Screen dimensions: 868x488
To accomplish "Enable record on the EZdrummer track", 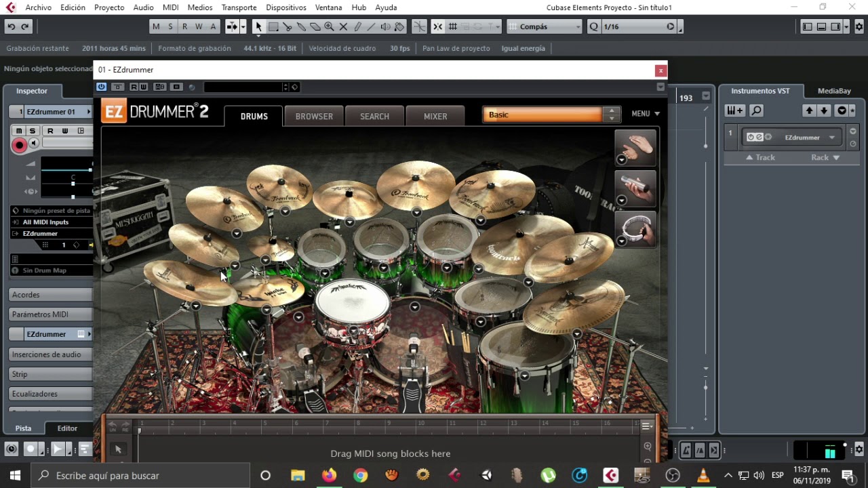I will (19, 144).
